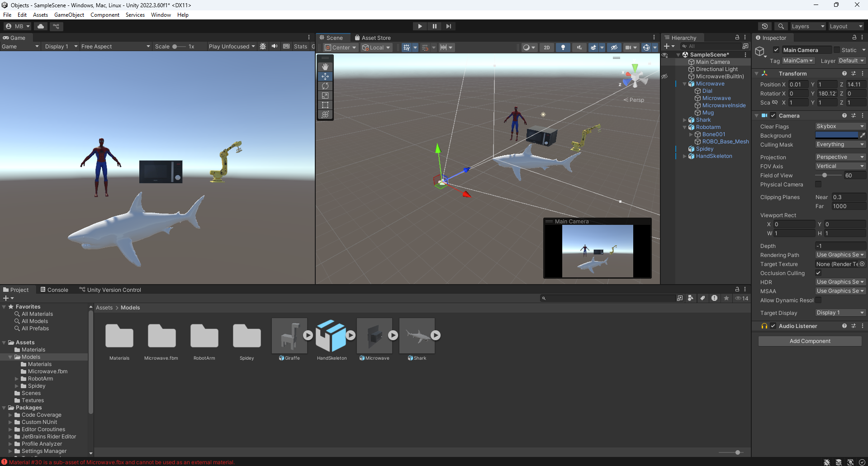The width and height of the screenshot is (868, 466).
Task: Switch to the Console tab
Action: 54,290
